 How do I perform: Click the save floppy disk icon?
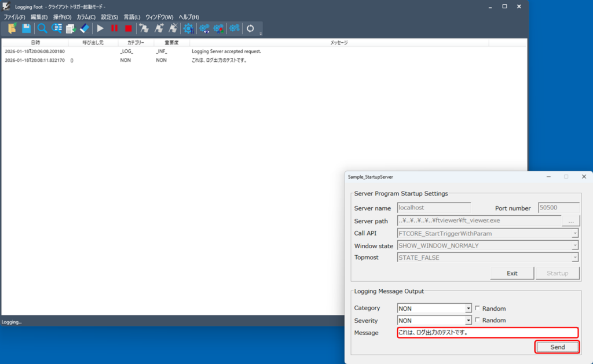(x=26, y=28)
